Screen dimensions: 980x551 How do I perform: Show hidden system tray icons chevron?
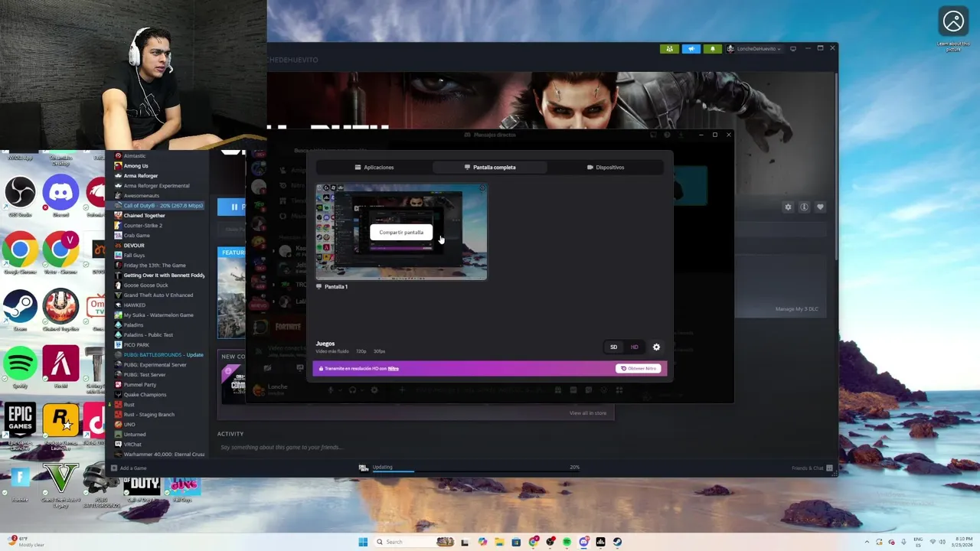coord(867,542)
